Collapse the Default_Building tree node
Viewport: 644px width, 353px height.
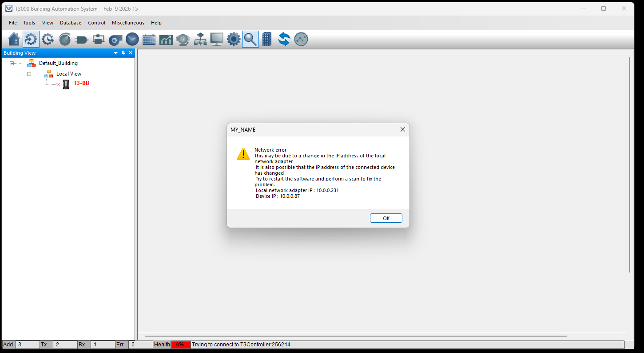[x=12, y=63]
